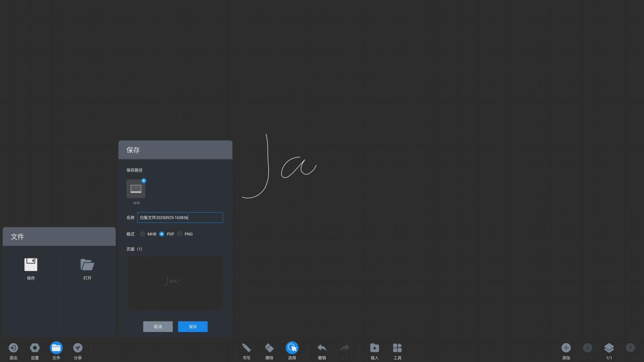Select 本地 local save path
Screen dimensions: 644x362
[136, 189]
